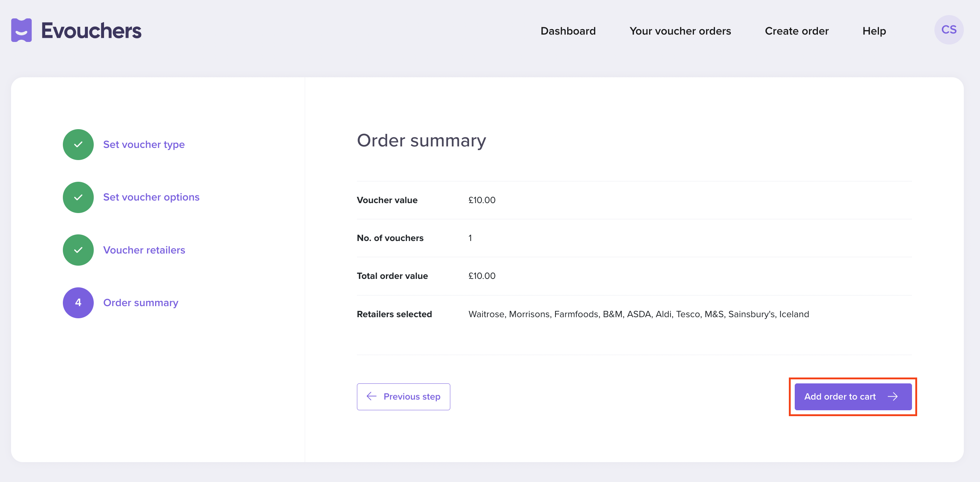Click the green checkmark beside Set voucher options
This screenshot has width=980, height=482.
click(x=78, y=197)
